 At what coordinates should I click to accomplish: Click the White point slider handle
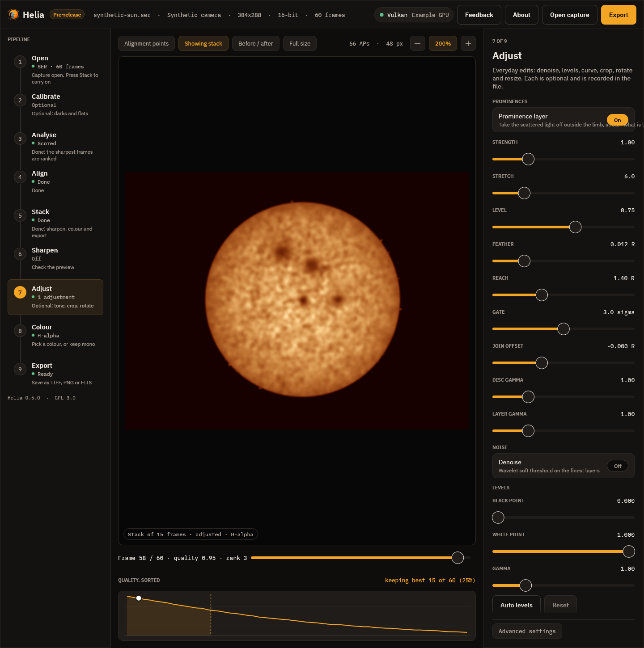point(629,551)
